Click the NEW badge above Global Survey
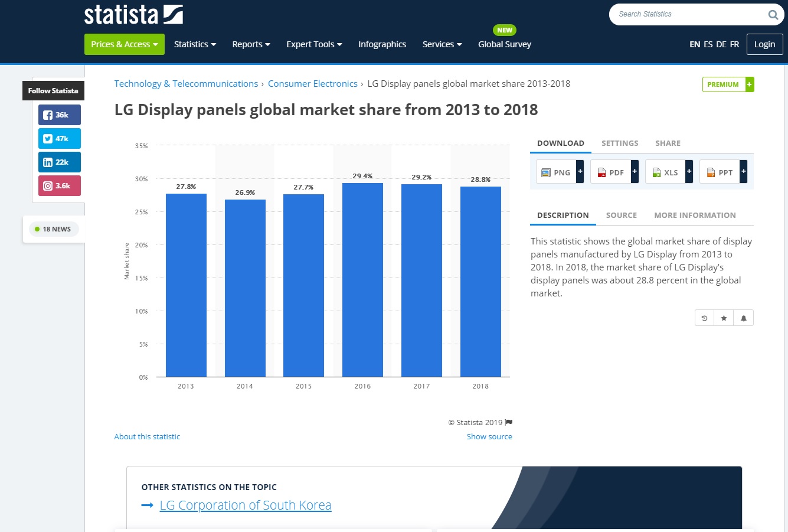The image size is (788, 532). 505,30
